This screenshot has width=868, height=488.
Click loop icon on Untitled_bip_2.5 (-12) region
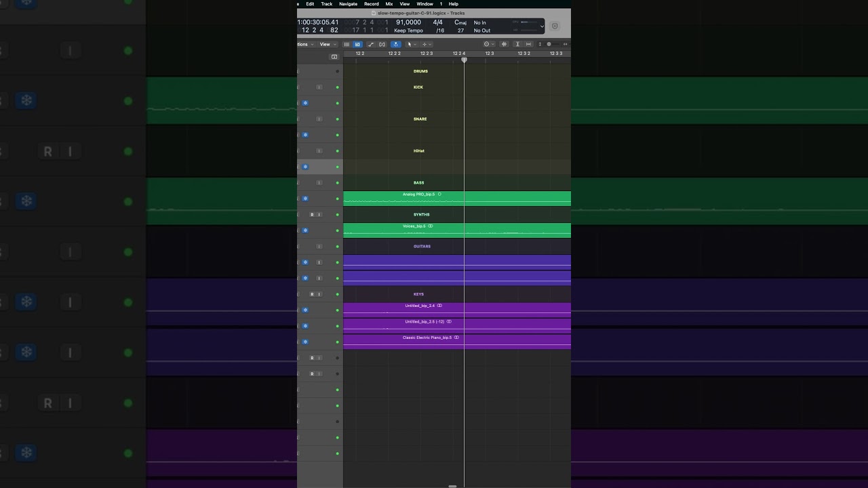point(449,322)
